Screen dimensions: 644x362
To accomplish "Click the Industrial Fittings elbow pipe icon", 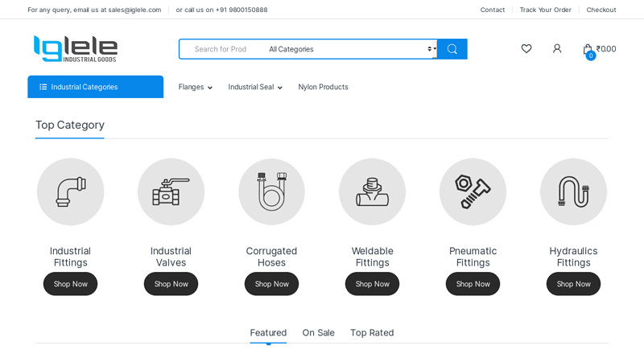I will tap(71, 191).
